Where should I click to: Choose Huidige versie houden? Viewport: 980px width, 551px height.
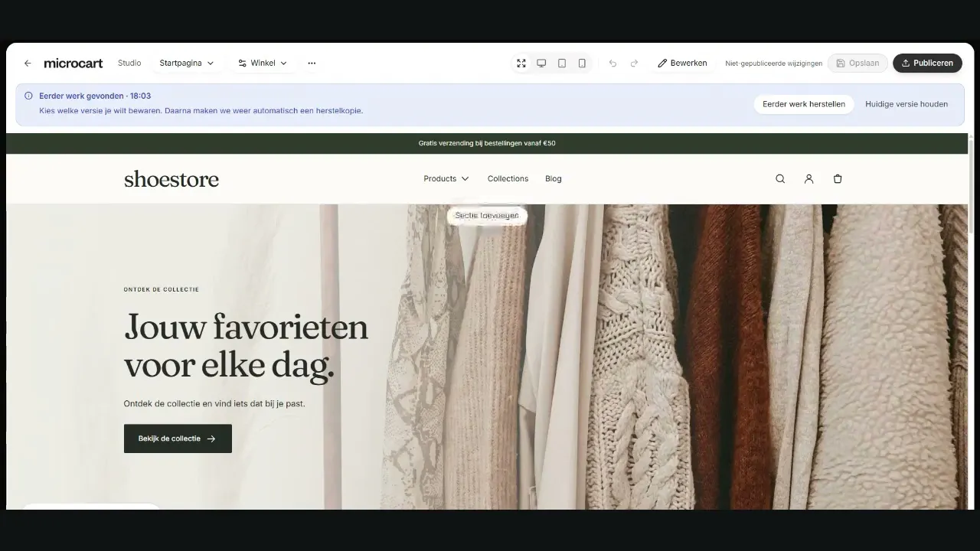pyautogui.click(x=906, y=104)
